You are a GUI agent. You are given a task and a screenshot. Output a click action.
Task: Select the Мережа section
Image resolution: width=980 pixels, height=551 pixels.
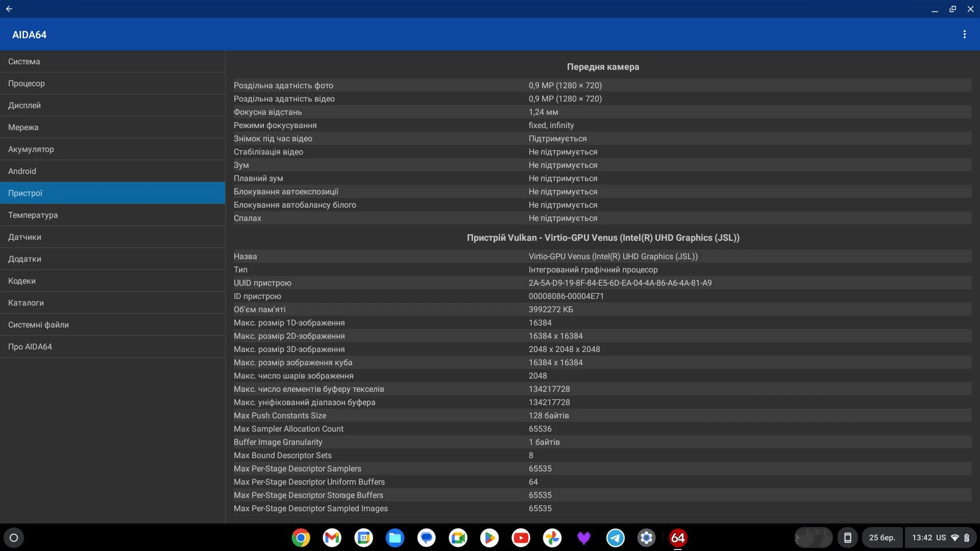click(x=112, y=127)
